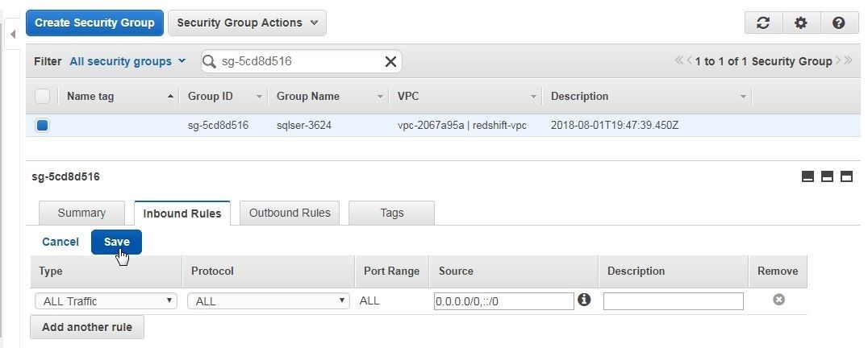Screen dimensions: 868x348
Task: Toggle the select-all checkbox in table header
Action: pos(42,96)
